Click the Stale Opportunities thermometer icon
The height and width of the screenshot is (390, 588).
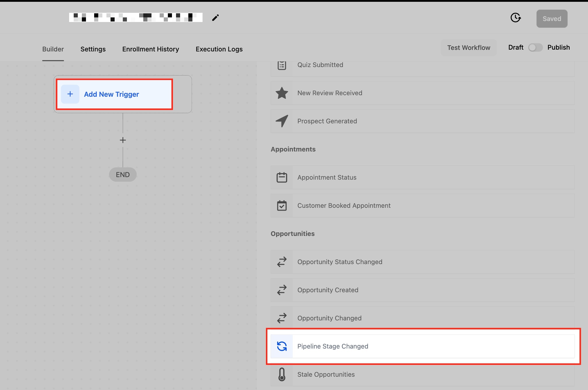282,374
